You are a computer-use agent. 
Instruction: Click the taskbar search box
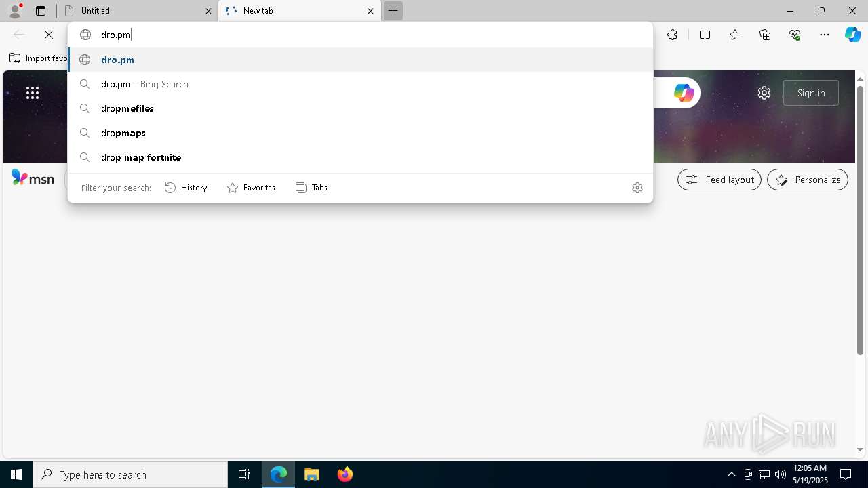130,474
